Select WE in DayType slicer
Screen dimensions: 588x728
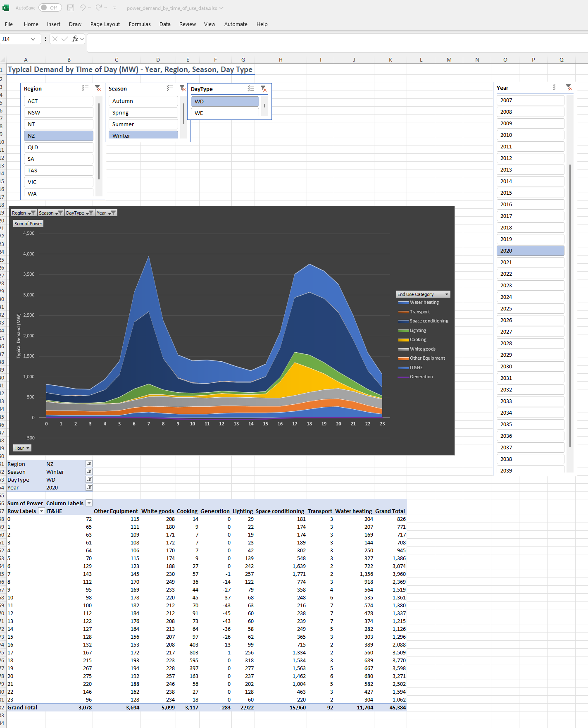[x=225, y=113]
